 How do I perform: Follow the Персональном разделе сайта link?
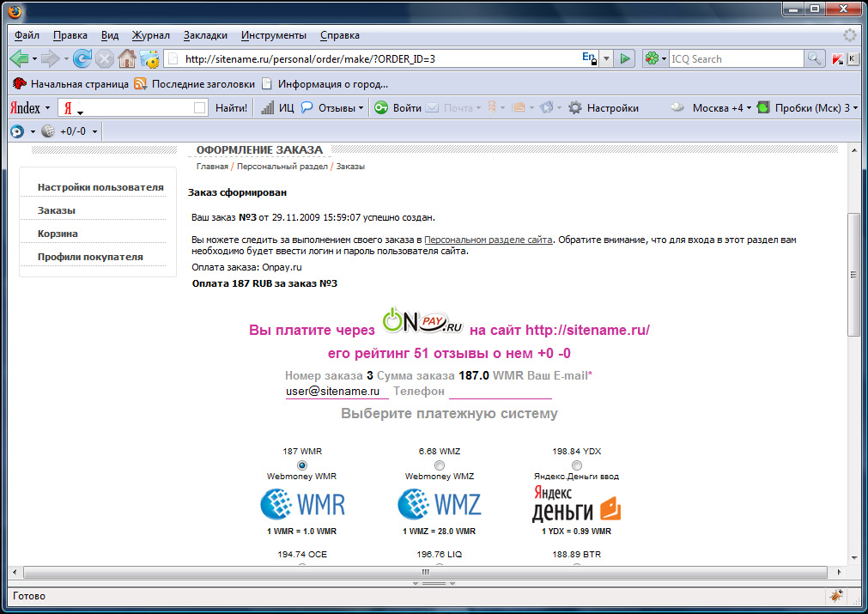pos(488,240)
